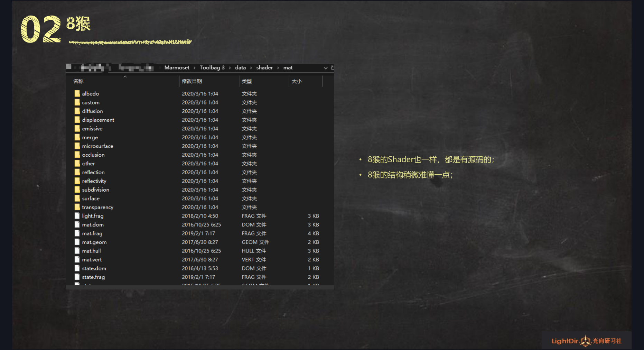Select the other folder icon
The width and height of the screenshot is (644, 350).
point(77,163)
